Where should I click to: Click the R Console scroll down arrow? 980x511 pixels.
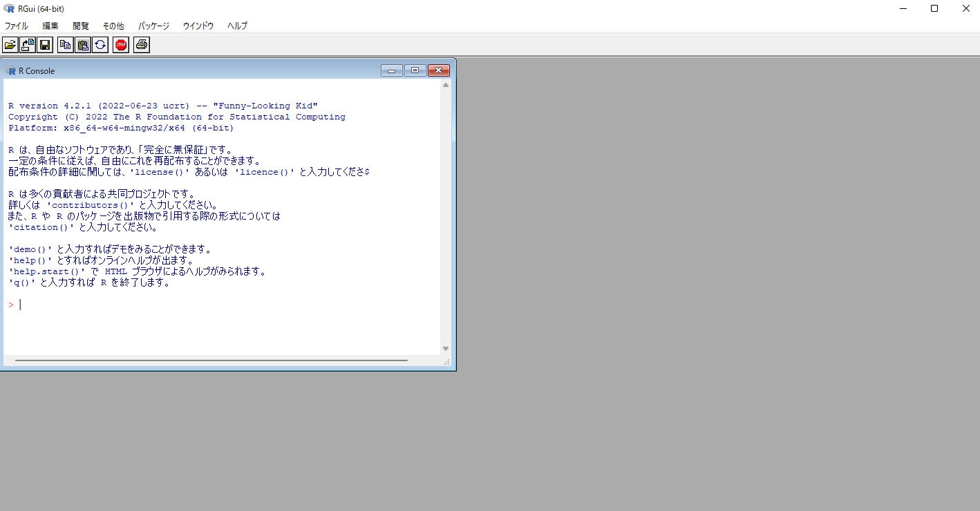pyautogui.click(x=446, y=349)
